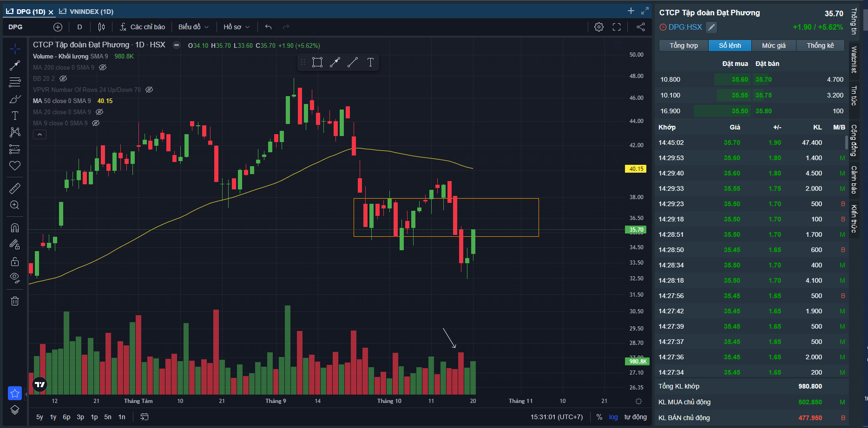Set chart range to 3p
This screenshot has width=868, height=428.
tap(80, 417)
